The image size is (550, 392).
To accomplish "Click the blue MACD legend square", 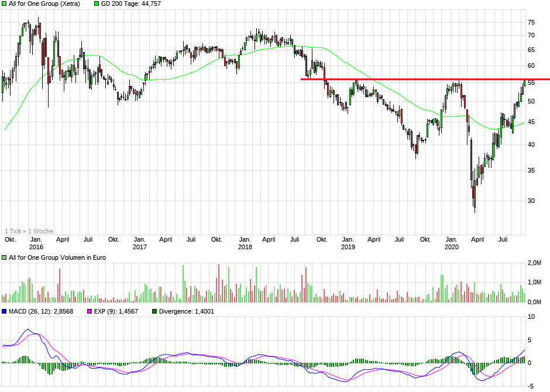I will pyautogui.click(x=5, y=311).
